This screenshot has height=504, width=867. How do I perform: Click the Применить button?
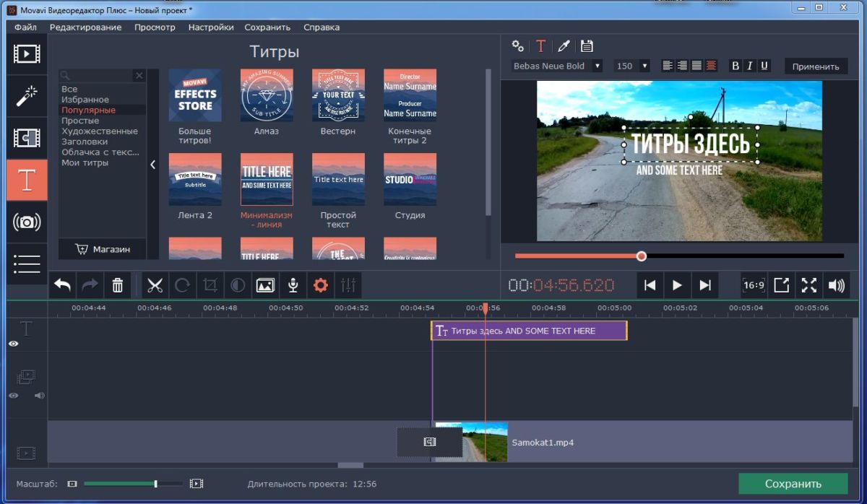coord(815,66)
